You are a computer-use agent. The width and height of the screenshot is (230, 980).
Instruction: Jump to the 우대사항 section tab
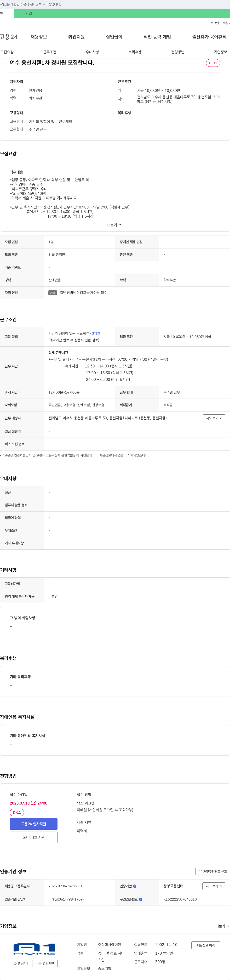pyautogui.click(x=92, y=52)
